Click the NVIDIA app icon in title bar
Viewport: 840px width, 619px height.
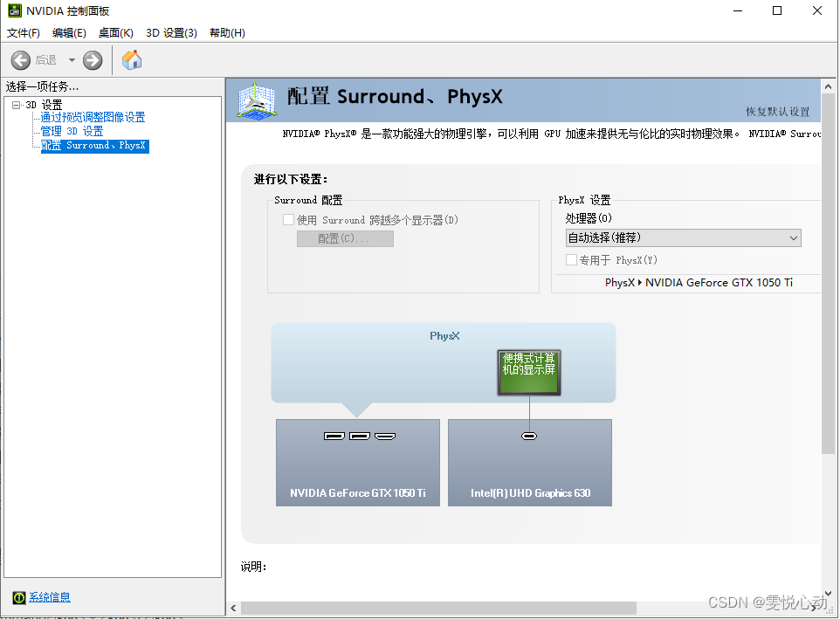point(15,10)
